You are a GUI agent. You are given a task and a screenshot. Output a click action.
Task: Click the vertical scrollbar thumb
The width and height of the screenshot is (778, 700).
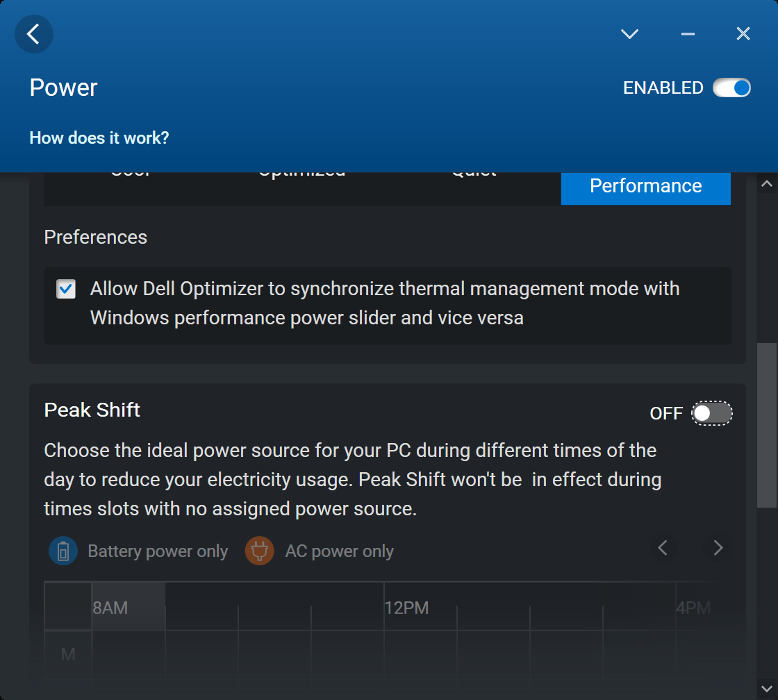click(766, 424)
